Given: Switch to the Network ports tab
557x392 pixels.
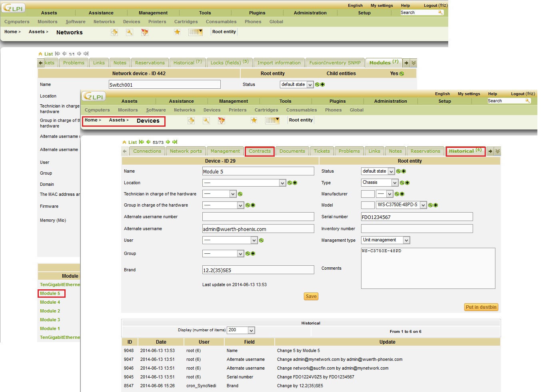Looking at the screenshot, I should (x=186, y=151).
